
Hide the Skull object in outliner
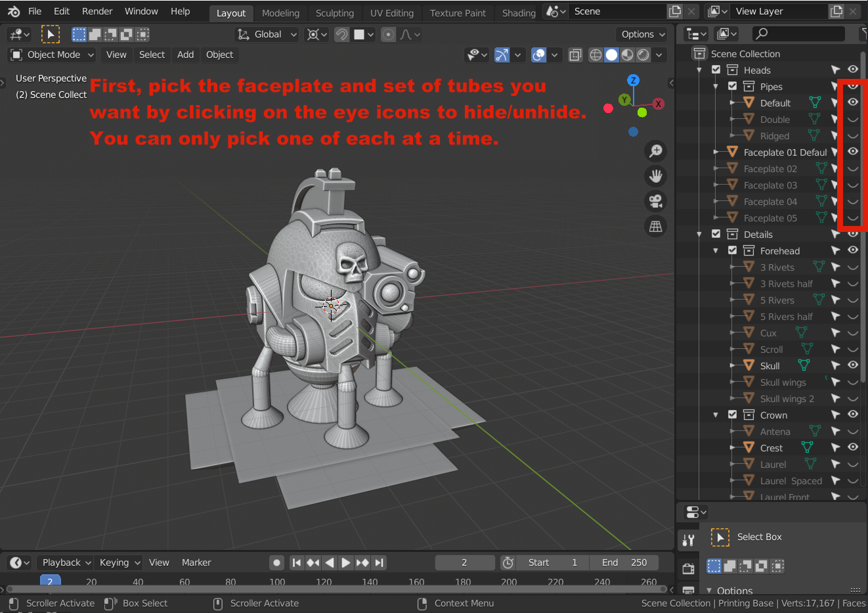point(853,365)
